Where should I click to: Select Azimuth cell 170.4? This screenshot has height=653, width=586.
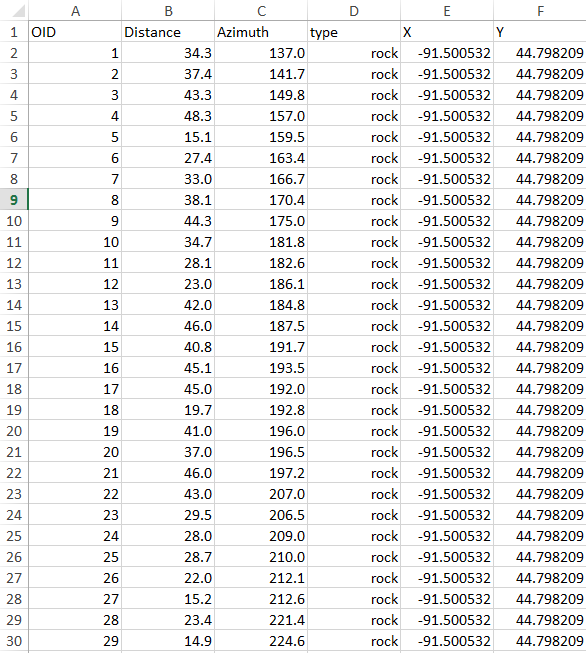[x=261, y=200]
